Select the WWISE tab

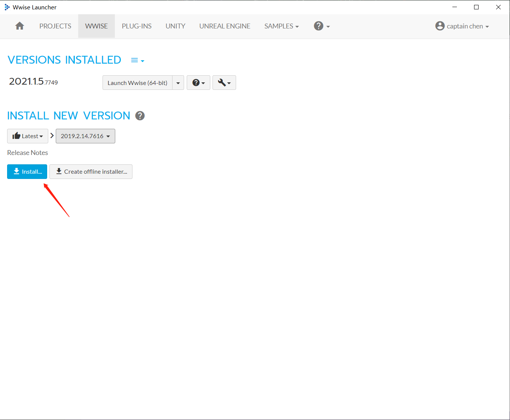[97, 26]
